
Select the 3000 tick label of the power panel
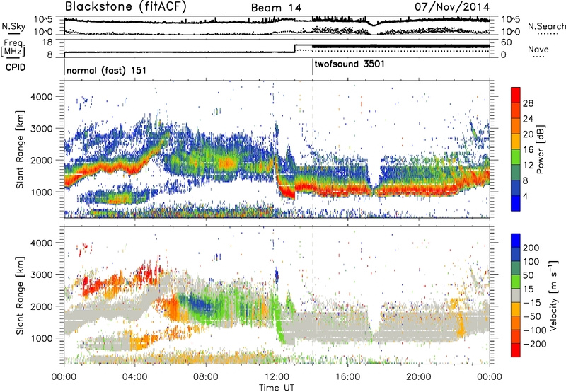tap(41, 129)
